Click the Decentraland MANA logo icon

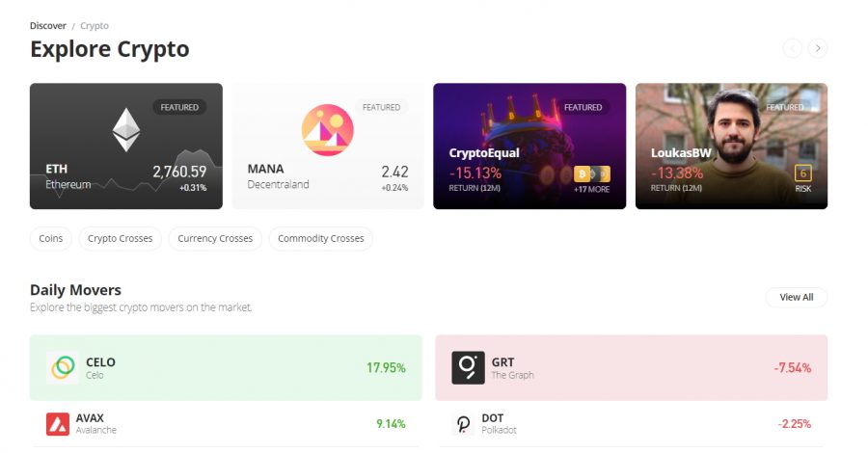pyautogui.click(x=328, y=130)
